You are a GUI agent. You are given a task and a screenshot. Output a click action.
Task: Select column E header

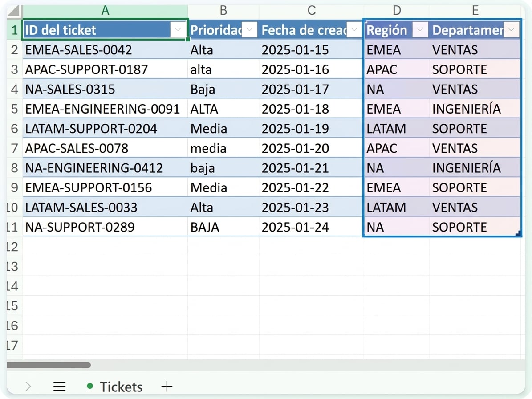pyautogui.click(x=475, y=11)
